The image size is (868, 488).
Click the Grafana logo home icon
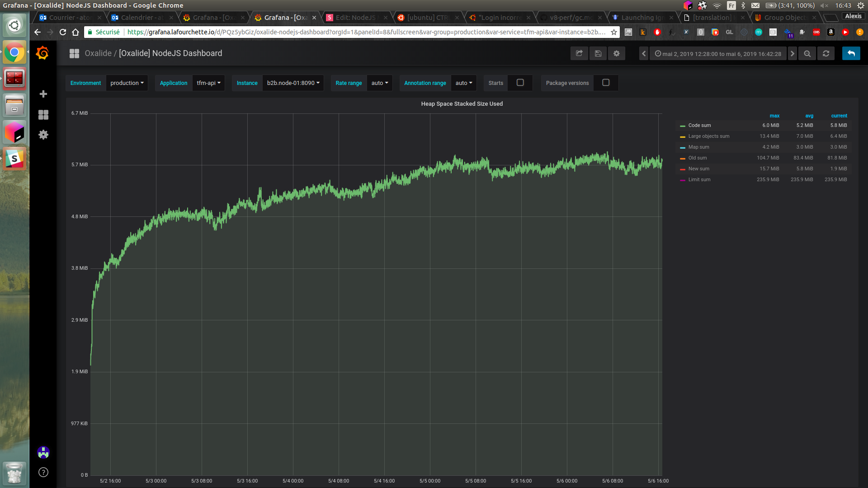(x=42, y=53)
